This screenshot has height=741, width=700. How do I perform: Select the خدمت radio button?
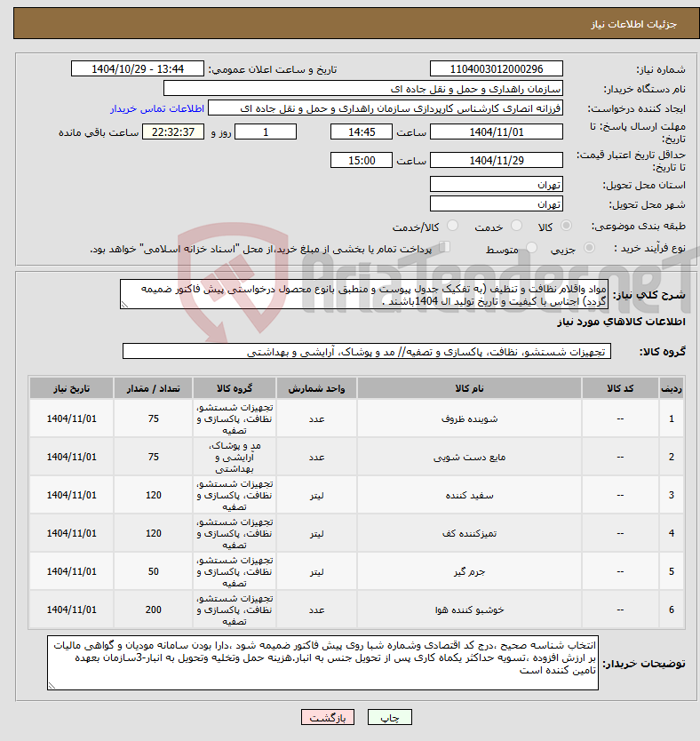[516, 226]
